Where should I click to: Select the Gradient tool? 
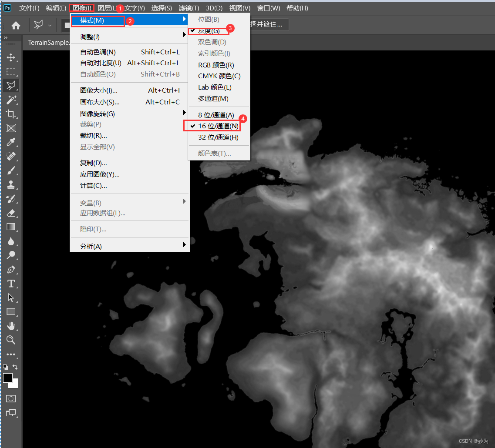point(11,227)
